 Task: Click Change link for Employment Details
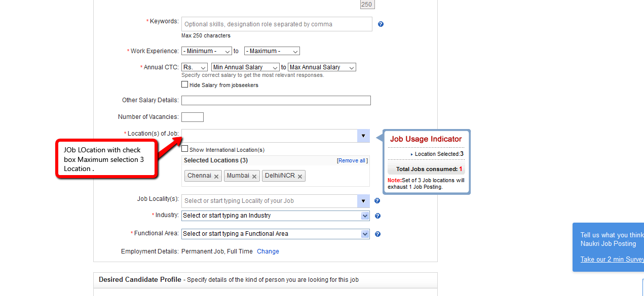tap(268, 251)
